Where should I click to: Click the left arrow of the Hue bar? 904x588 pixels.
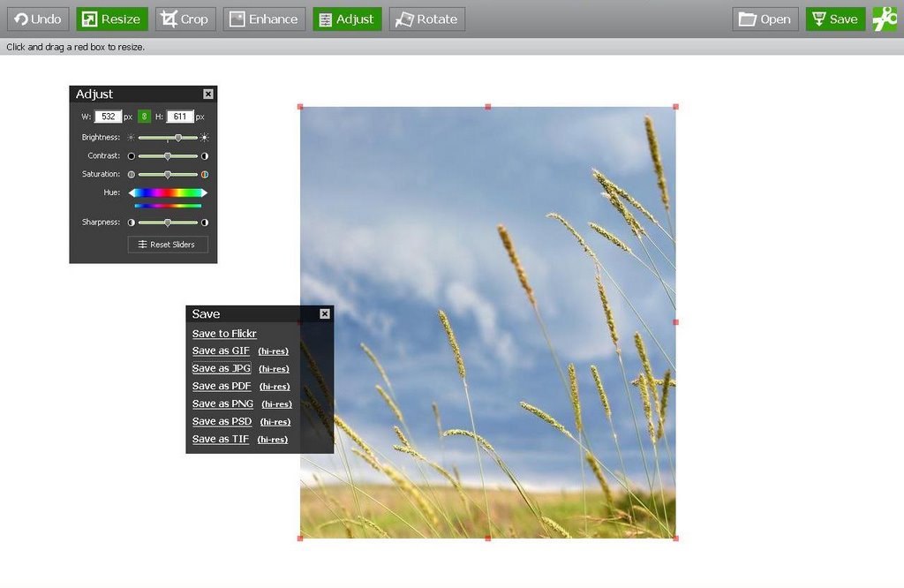coord(132,192)
